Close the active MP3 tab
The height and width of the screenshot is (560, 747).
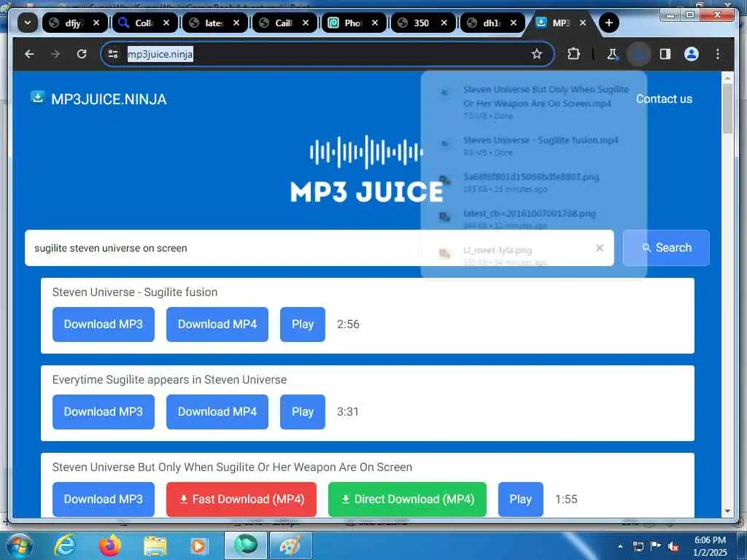[583, 23]
